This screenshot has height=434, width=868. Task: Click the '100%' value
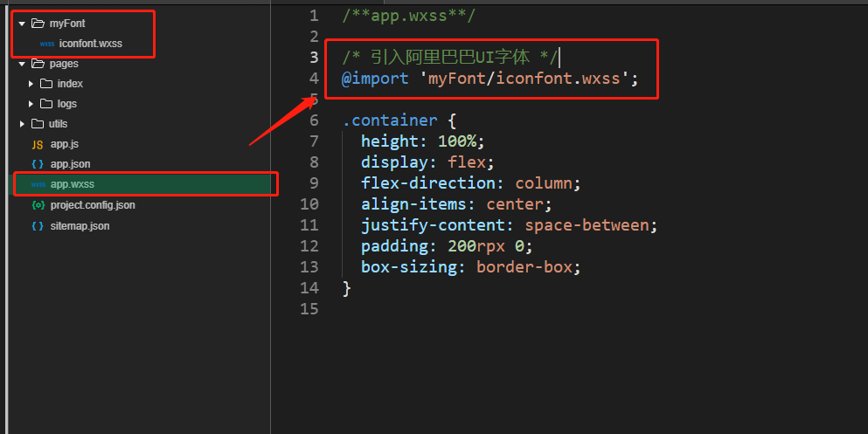pyautogui.click(x=456, y=141)
